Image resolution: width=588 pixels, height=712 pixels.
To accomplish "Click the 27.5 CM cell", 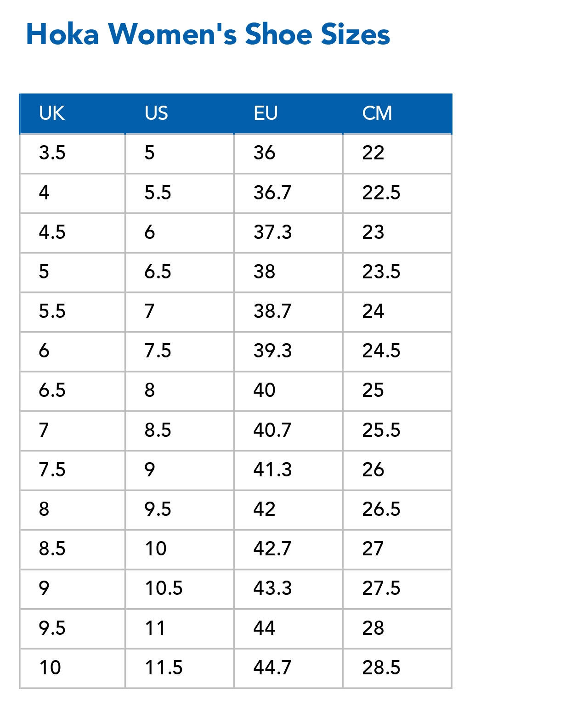I will (x=381, y=588).
